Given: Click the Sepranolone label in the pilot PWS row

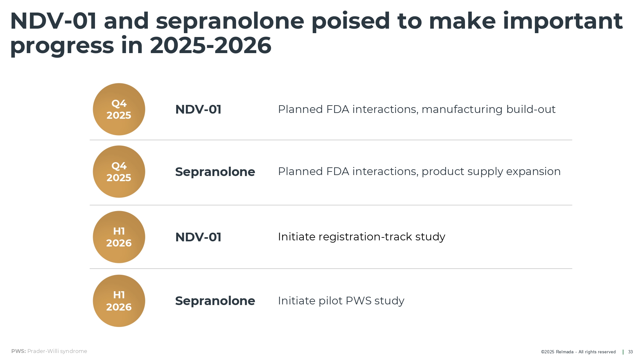Looking at the screenshot, I should coord(215,301).
